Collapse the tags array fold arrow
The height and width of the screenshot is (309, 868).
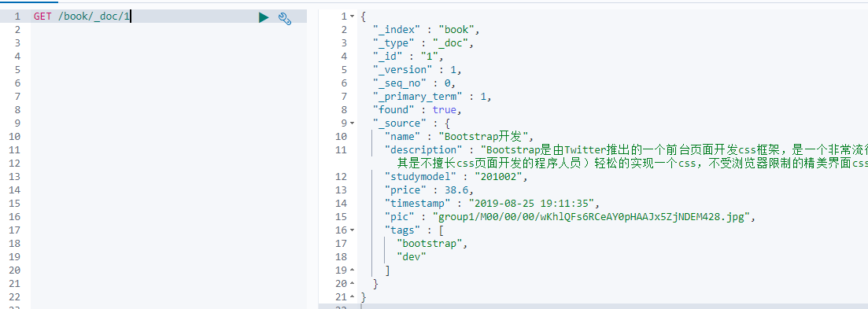(353, 230)
